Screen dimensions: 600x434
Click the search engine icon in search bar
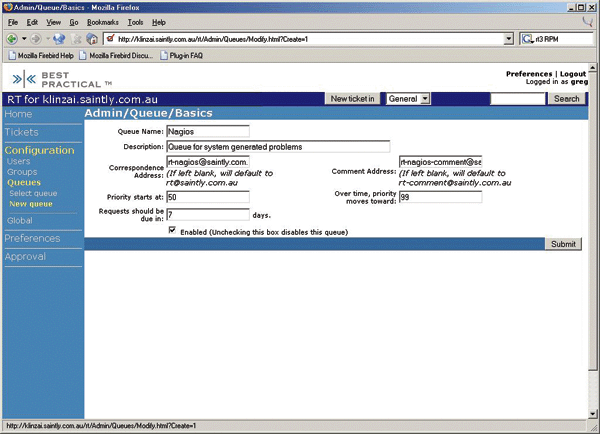pyautogui.click(x=525, y=39)
